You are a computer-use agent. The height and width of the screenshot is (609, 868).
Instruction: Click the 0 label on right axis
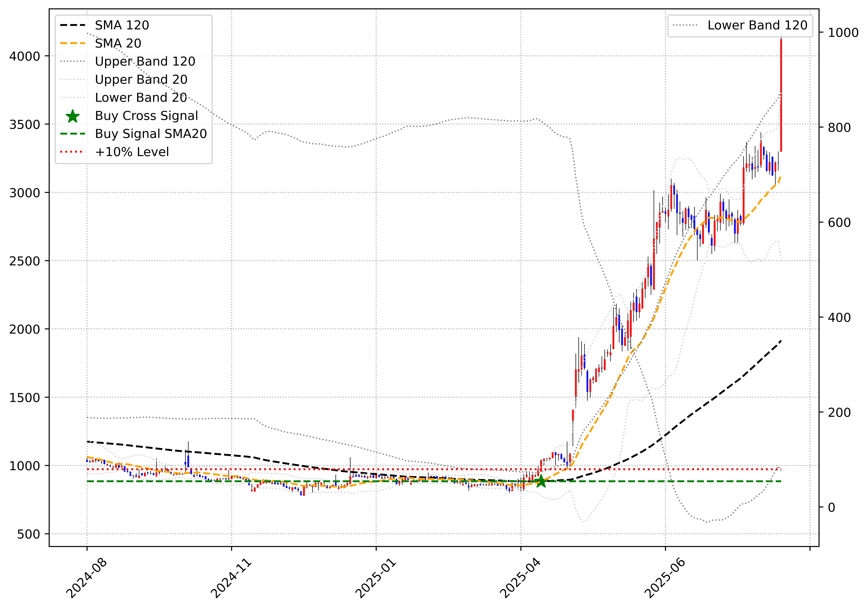tap(832, 507)
